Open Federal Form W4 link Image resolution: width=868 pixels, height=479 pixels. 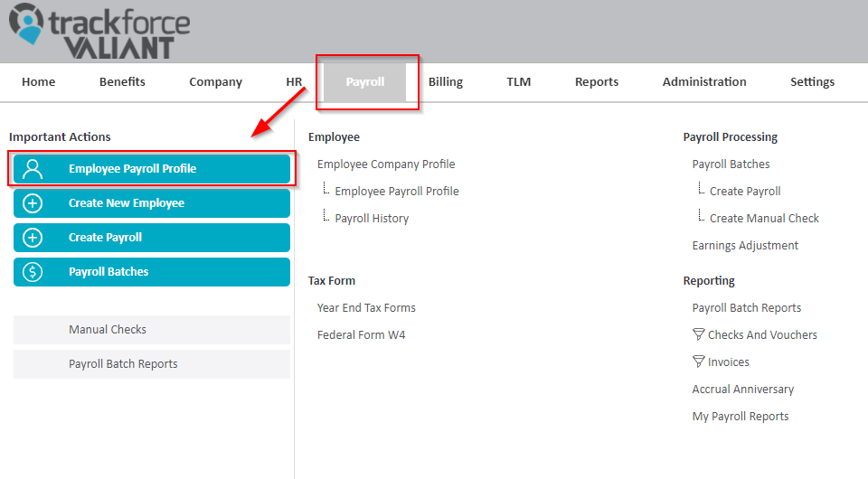pos(361,335)
